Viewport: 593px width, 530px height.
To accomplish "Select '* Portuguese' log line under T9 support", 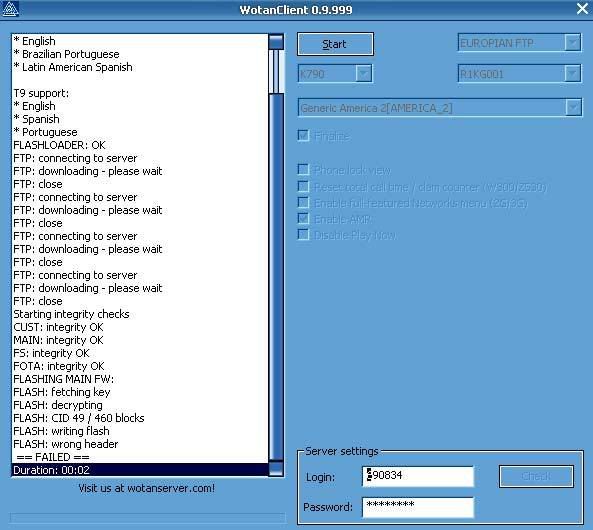I will [x=140, y=132].
